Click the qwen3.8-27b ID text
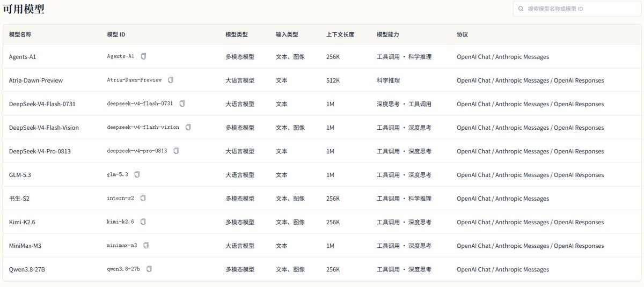Viewport: 644px width, 287px height. (x=123, y=269)
